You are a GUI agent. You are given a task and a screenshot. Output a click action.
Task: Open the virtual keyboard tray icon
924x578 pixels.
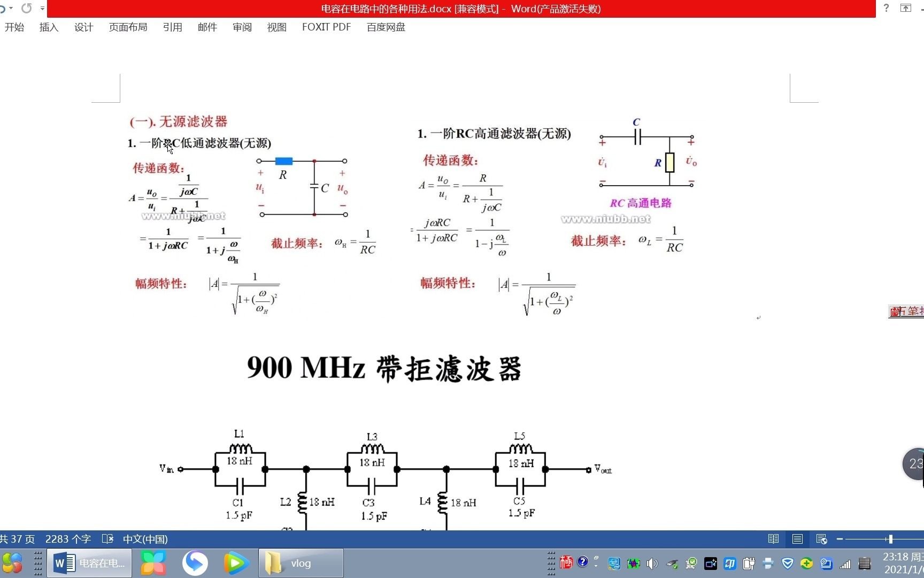pos(865,564)
